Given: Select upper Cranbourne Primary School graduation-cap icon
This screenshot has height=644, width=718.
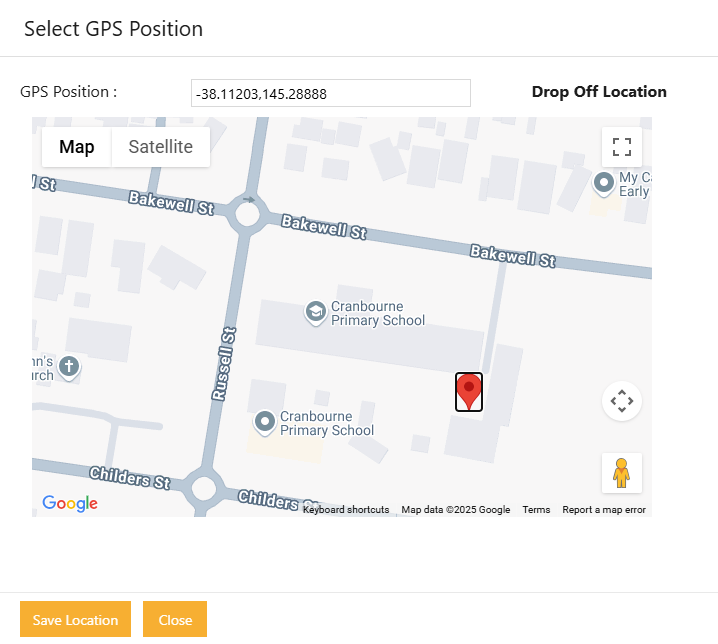Looking at the screenshot, I should point(315,312).
